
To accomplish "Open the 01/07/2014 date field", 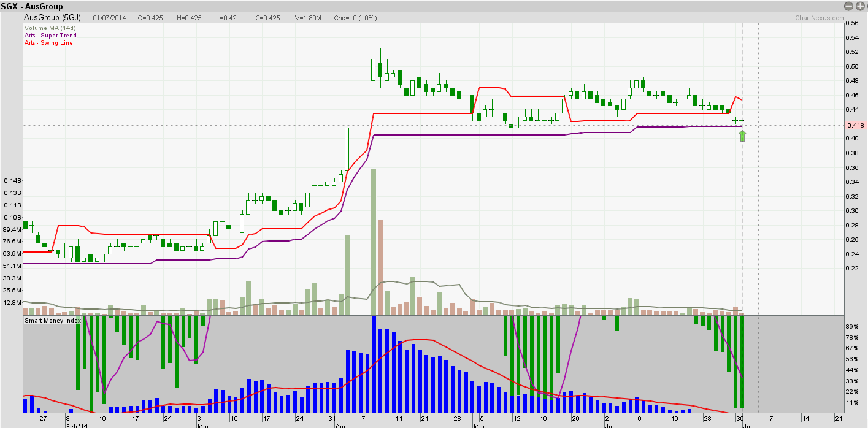I will pyautogui.click(x=109, y=18).
